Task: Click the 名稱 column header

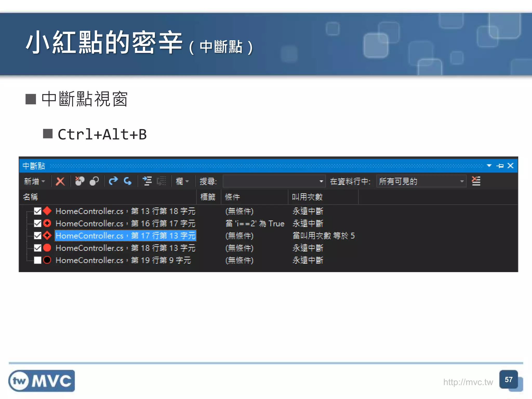Action: pos(108,197)
